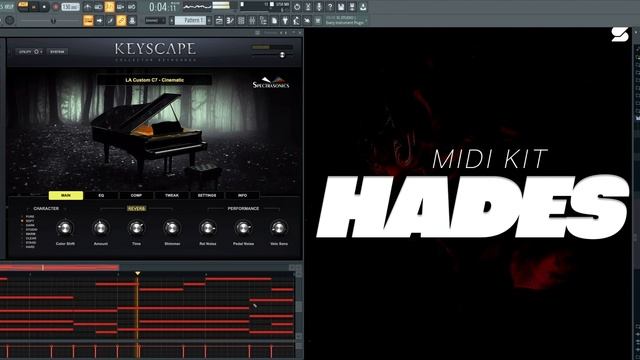Click the stamp icon next to link icon
Image resolution: width=640 pixels, height=360 pixels.
(132, 20)
